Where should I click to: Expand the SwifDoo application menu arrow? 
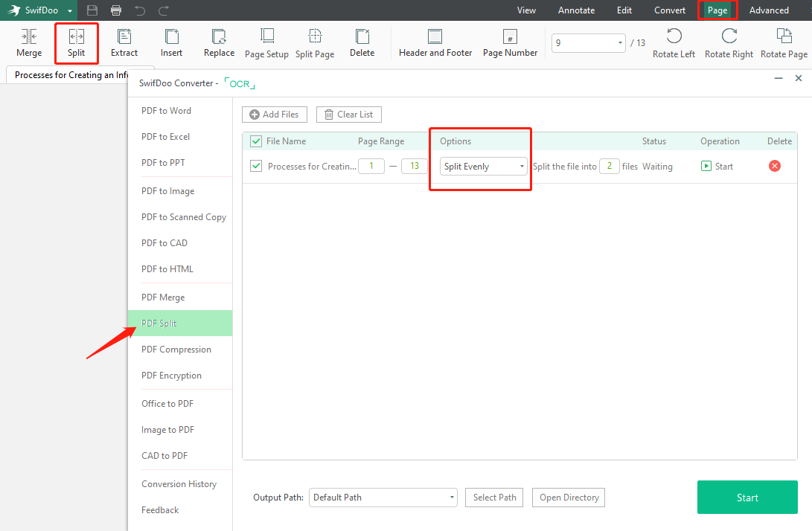click(70, 11)
